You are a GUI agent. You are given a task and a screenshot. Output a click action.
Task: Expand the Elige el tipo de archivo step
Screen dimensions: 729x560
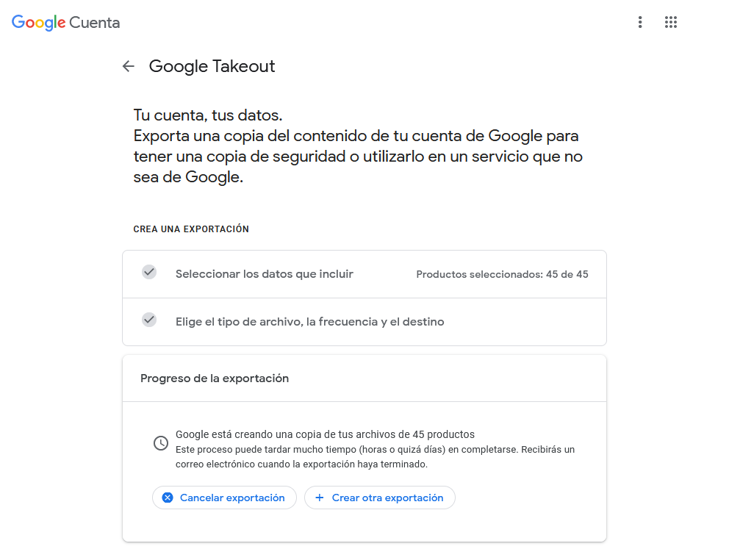[x=309, y=322]
